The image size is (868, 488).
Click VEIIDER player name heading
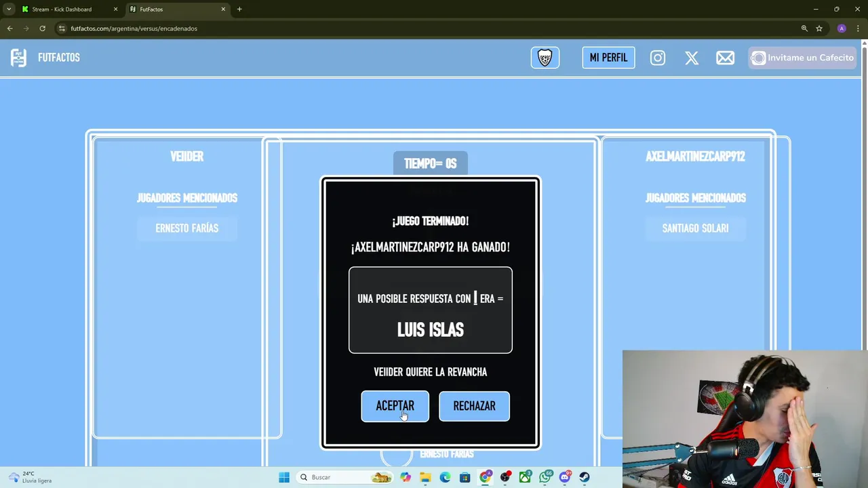coord(186,157)
